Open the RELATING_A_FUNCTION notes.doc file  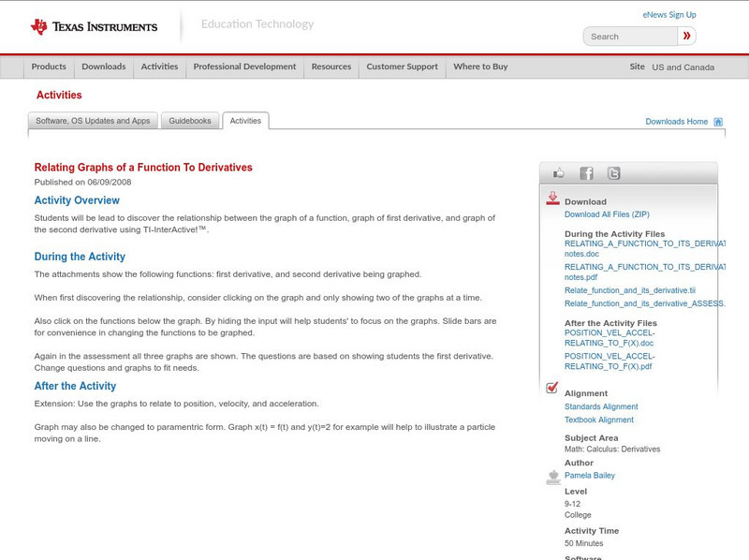[644, 248]
